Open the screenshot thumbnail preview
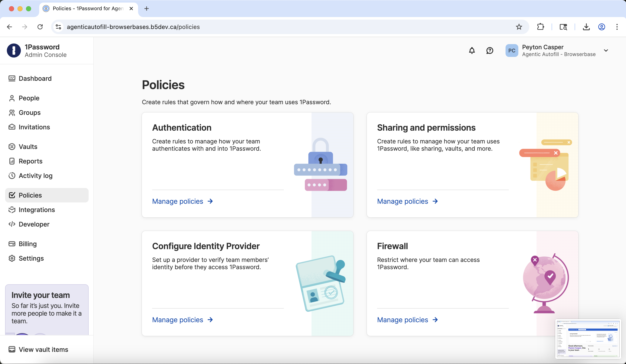This screenshot has width=626, height=364. click(x=588, y=339)
